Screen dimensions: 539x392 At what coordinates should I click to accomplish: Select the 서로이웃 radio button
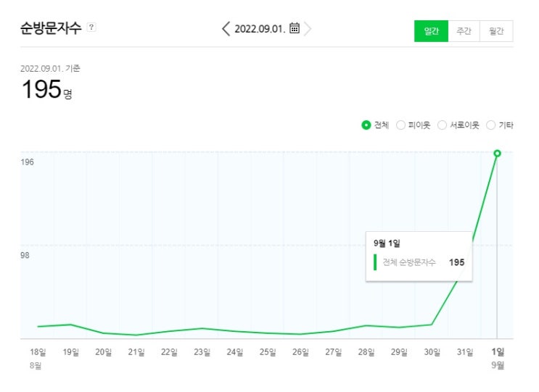tap(442, 125)
